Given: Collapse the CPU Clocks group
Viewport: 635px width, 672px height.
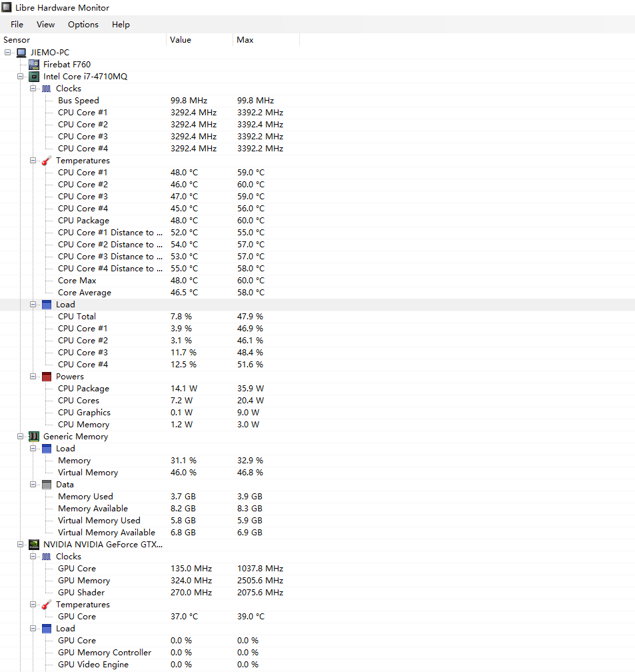Looking at the screenshot, I should [x=33, y=88].
